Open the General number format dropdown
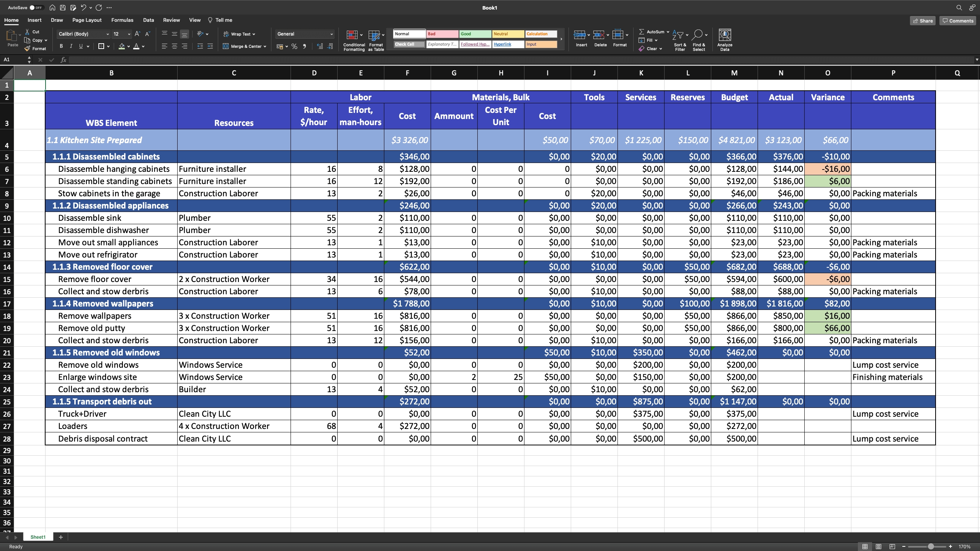The height and width of the screenshot is (551, 980). 304,34
